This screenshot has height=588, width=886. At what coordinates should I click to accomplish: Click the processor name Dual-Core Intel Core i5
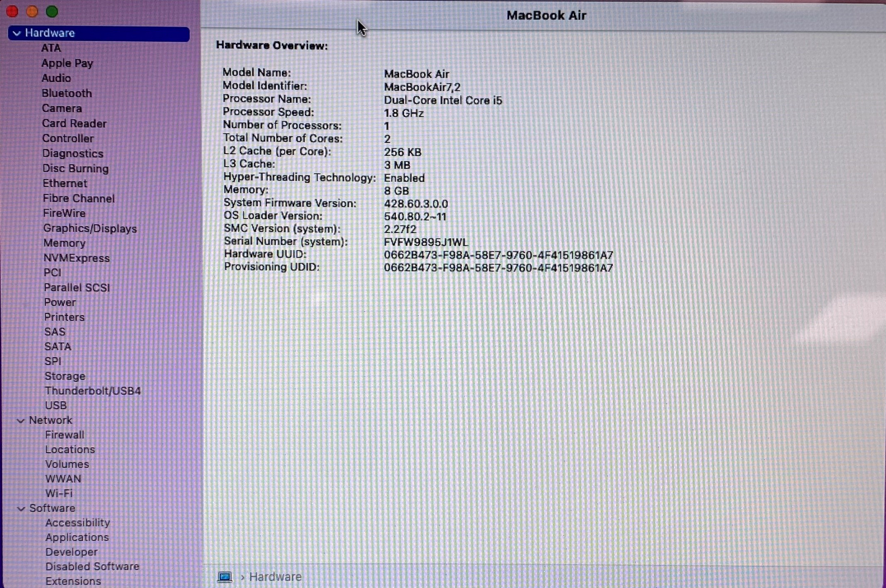tap(443, 101)
